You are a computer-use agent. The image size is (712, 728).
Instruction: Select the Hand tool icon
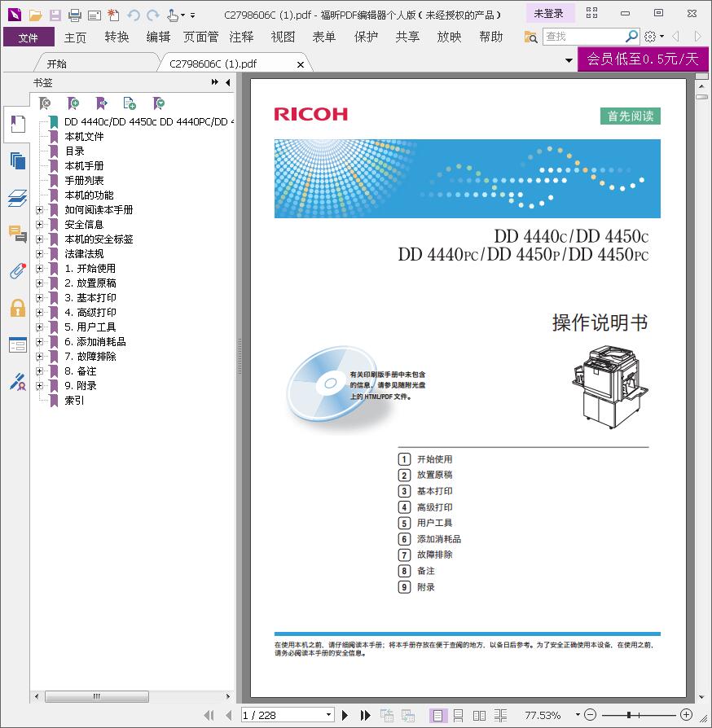(173, 15)
